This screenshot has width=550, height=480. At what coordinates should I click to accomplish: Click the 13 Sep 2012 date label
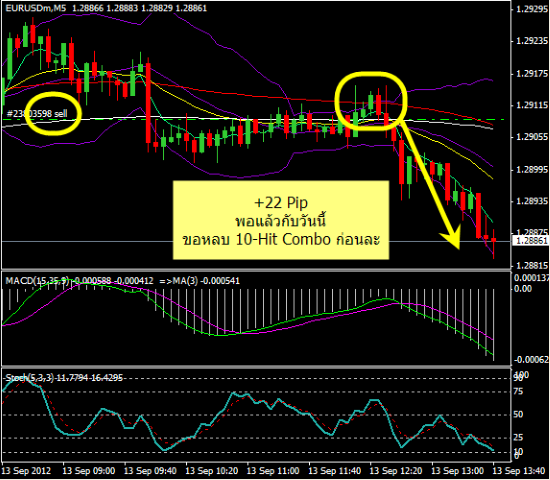[x=26, y=471]
